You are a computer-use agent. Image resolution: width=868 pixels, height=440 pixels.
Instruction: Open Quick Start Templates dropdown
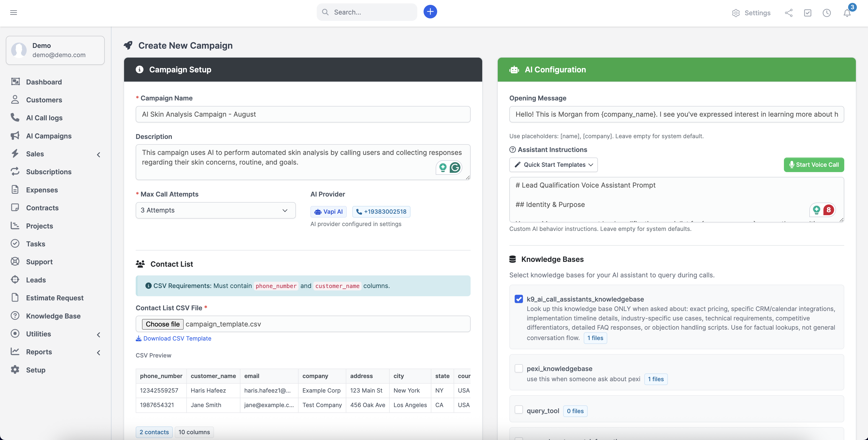[553, 165]
